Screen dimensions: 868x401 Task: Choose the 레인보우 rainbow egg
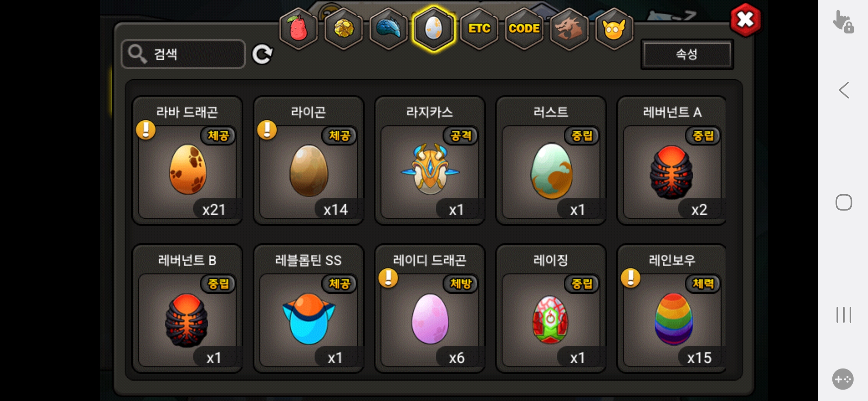[672, 309]
